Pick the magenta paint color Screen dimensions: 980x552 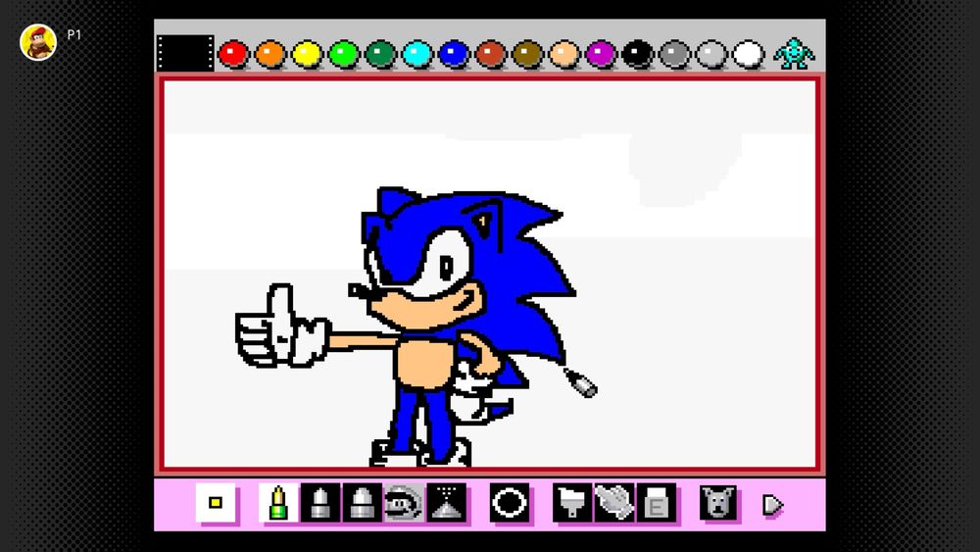click(601, 54)
